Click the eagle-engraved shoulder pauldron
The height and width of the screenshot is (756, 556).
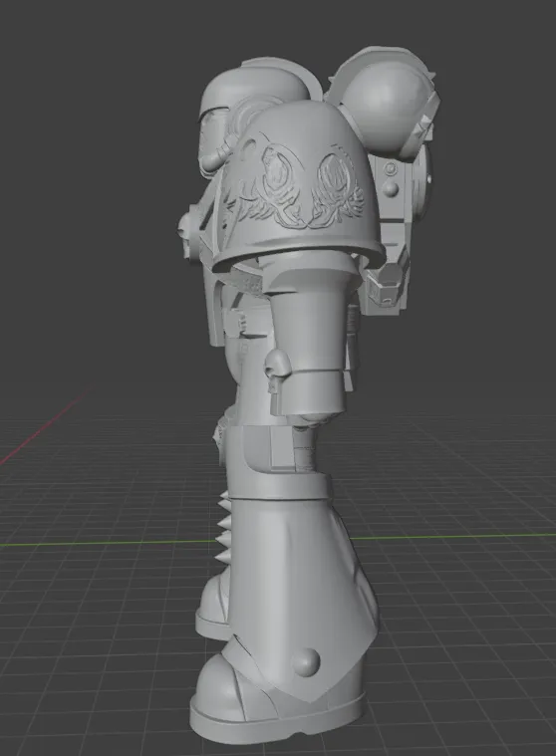[297, 183]
